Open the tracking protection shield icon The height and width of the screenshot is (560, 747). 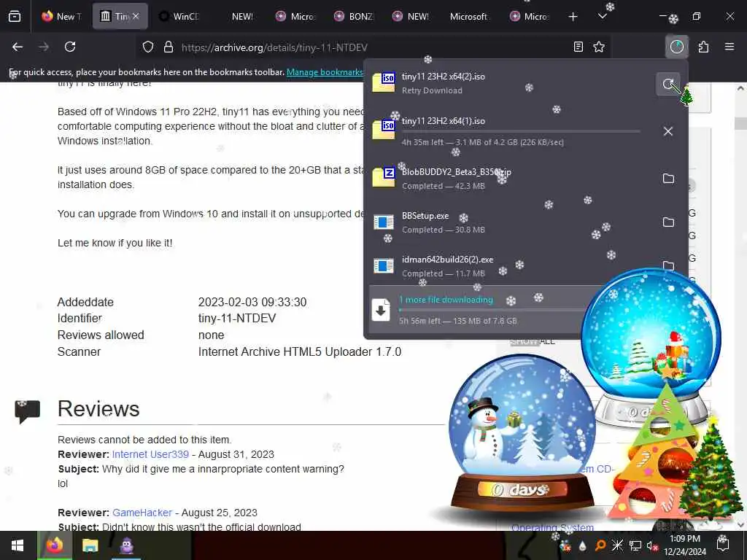[x=148, y=47]
